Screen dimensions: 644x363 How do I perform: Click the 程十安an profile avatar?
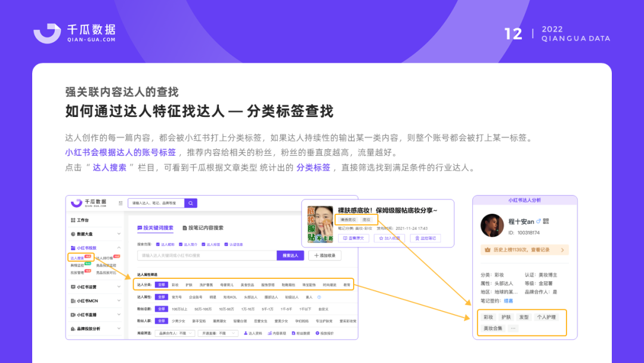coord(492,225)
